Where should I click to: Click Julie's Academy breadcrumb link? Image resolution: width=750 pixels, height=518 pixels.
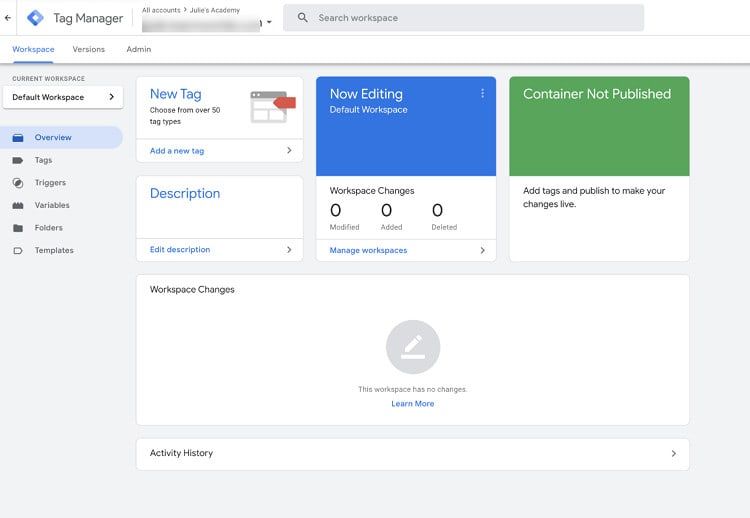215,10
